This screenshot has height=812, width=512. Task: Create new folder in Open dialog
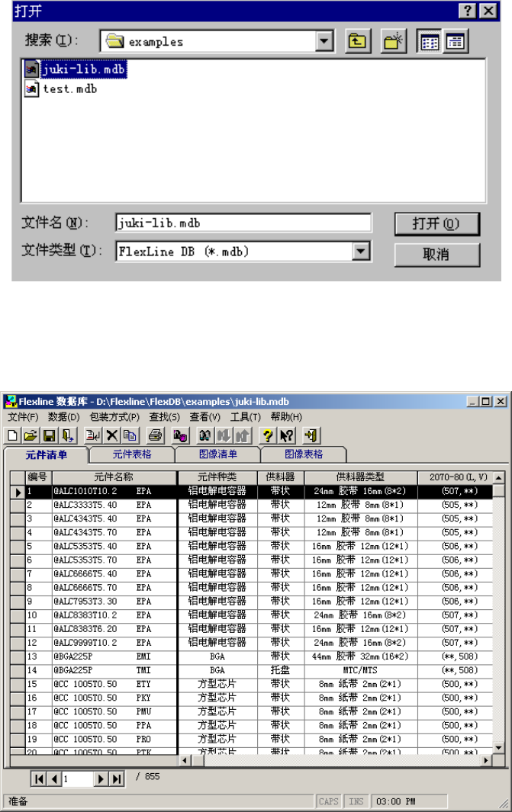click(393, 41)
